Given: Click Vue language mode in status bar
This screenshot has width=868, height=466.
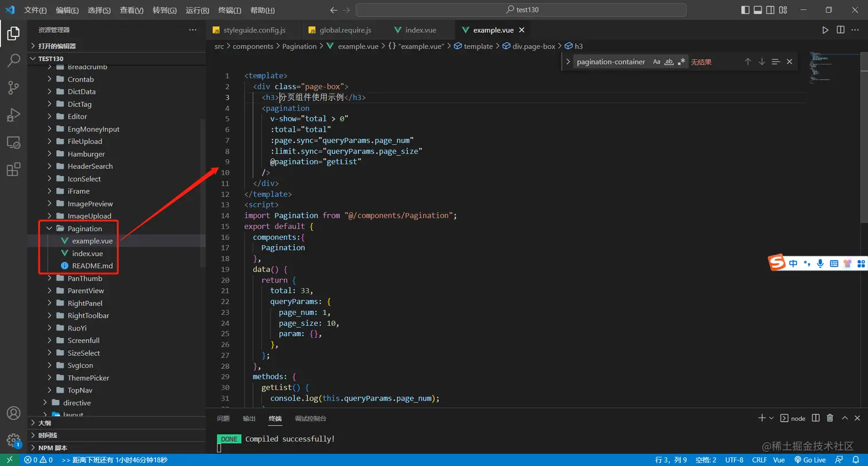Looking at the screenshot, I should point(779,460).
